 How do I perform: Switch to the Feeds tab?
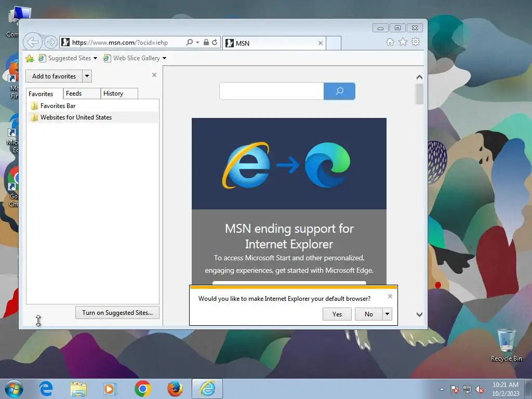pos(82,94)
